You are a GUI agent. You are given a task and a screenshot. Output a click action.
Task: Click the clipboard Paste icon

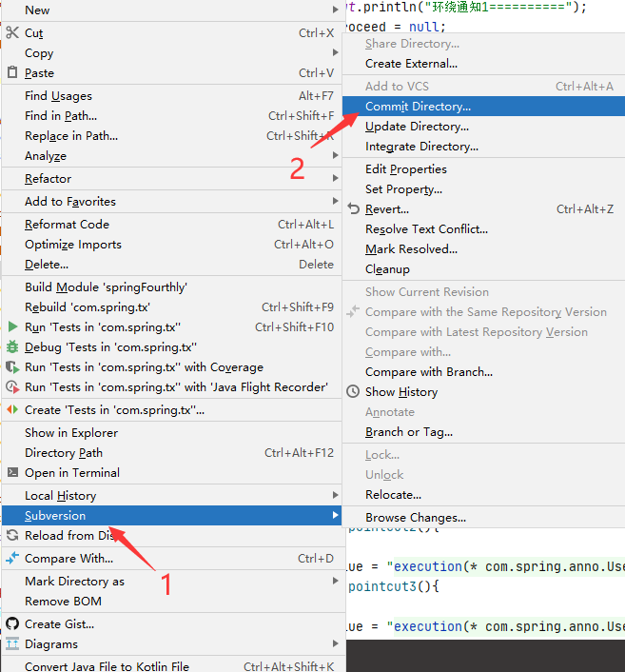[x=12, y=72]
